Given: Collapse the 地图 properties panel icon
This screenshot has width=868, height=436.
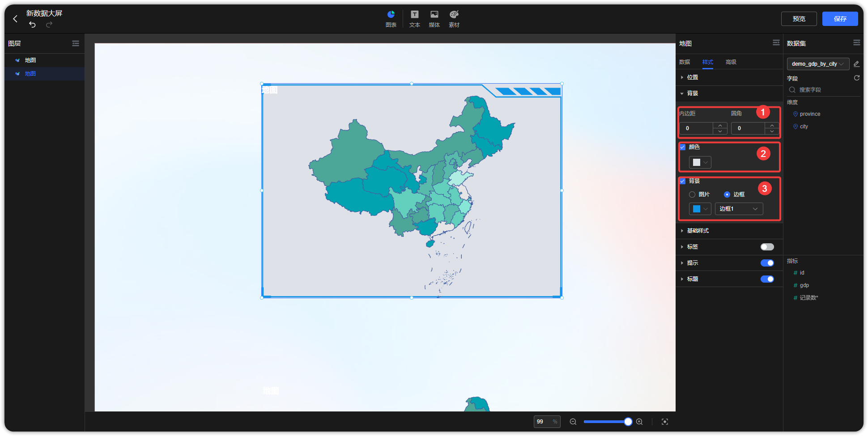Looking at the screenshot, I should (776, 43).
